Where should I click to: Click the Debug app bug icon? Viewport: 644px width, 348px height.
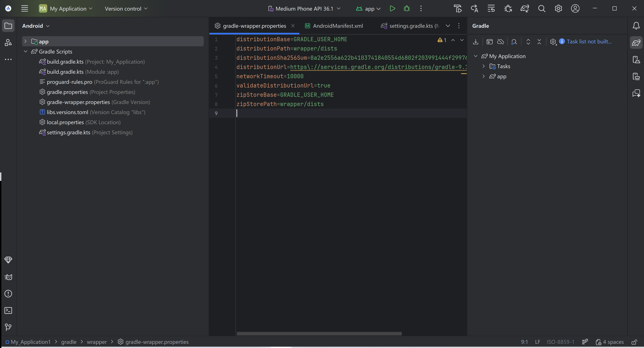(x=407, y=9)
